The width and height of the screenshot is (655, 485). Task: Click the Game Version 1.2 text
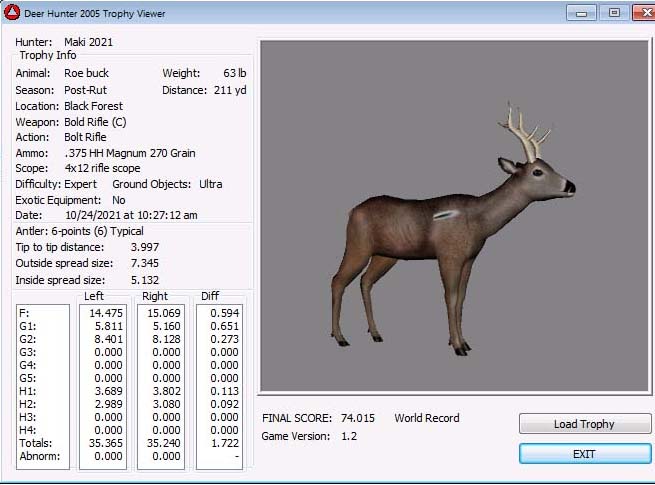coord(350,436)
